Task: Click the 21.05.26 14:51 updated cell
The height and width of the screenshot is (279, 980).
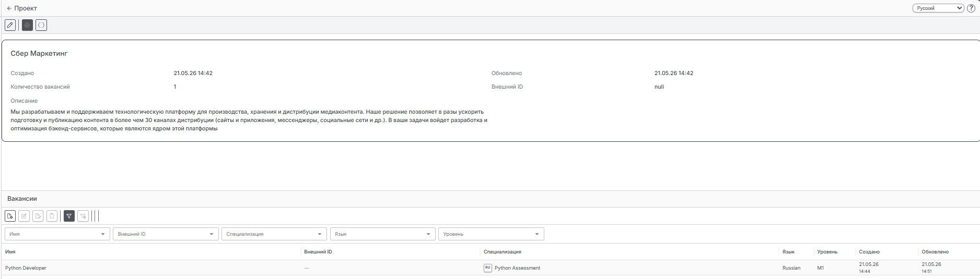Action: click(931, 268)
